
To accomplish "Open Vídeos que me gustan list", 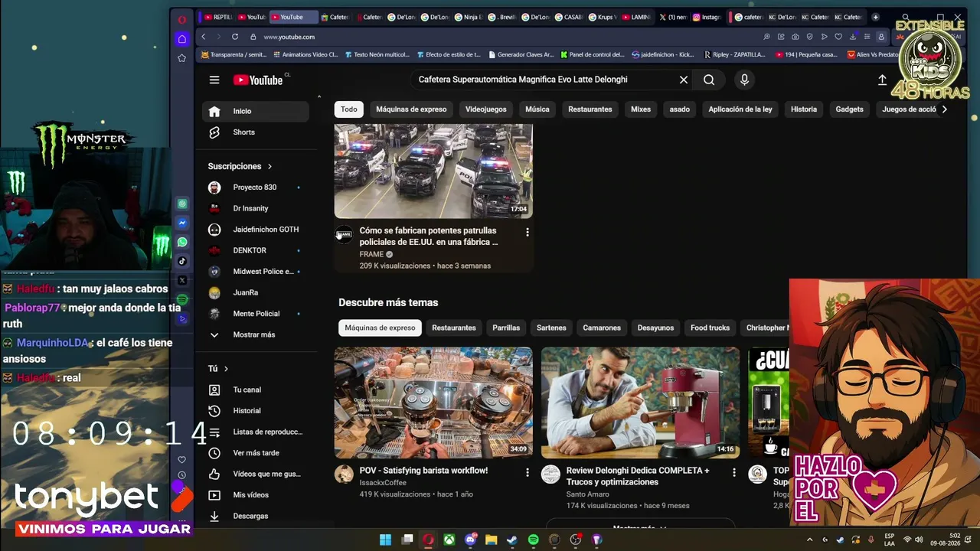I will click(256, 474).
